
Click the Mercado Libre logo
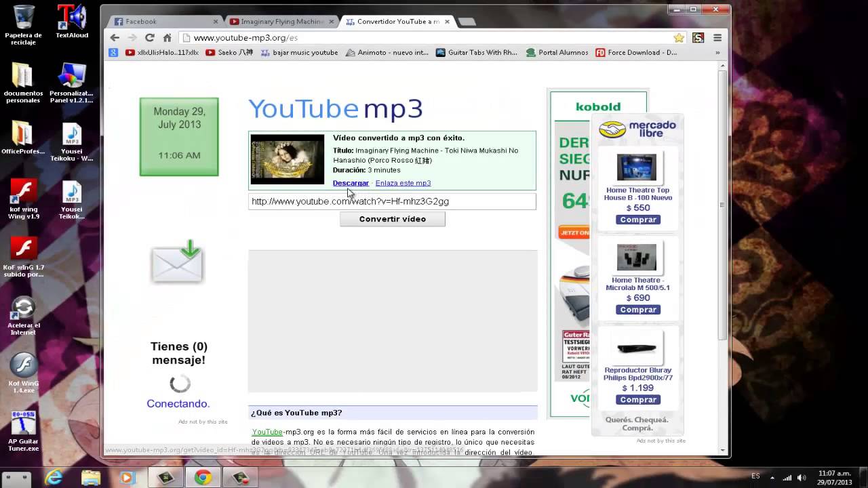tap(638, 129)
